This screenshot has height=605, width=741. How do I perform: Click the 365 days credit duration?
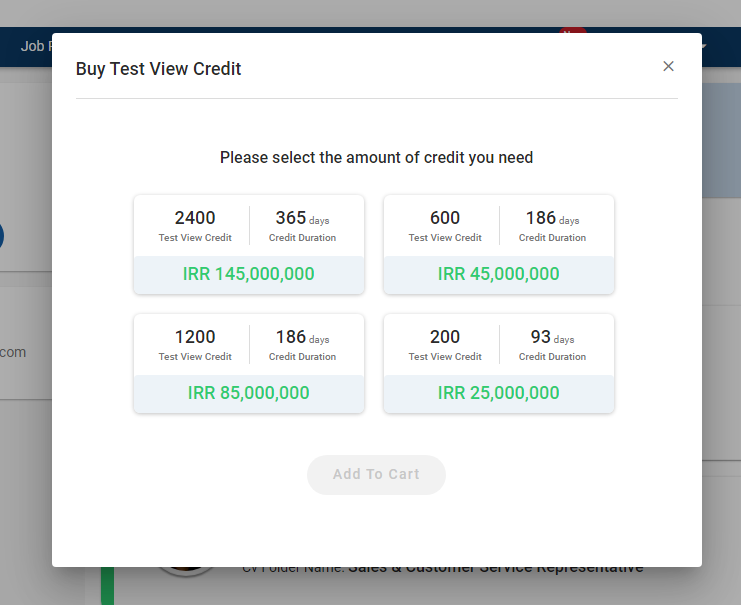pyautogui.click(x=302, y=225)
